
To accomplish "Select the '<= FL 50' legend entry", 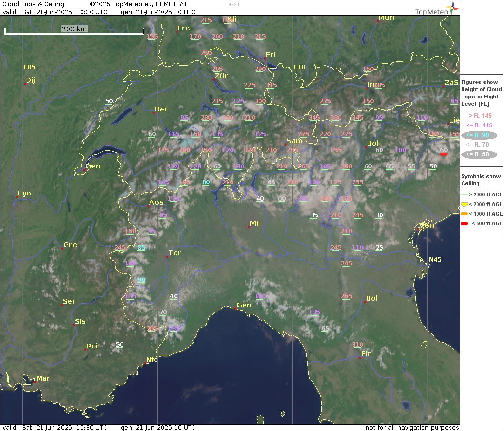I will click(479, 154).
